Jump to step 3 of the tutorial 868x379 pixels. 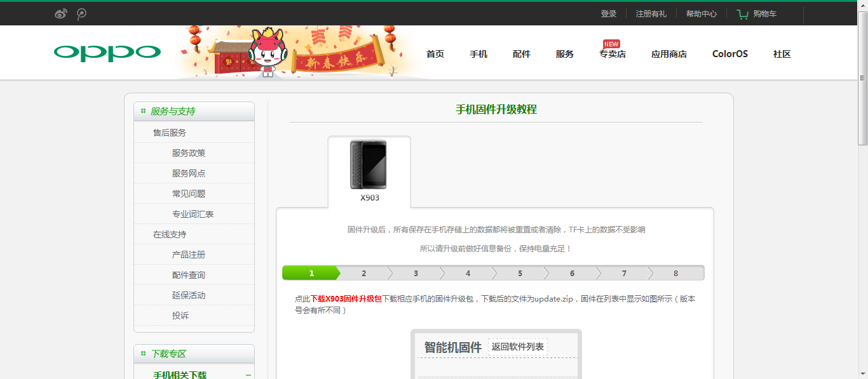416,273
